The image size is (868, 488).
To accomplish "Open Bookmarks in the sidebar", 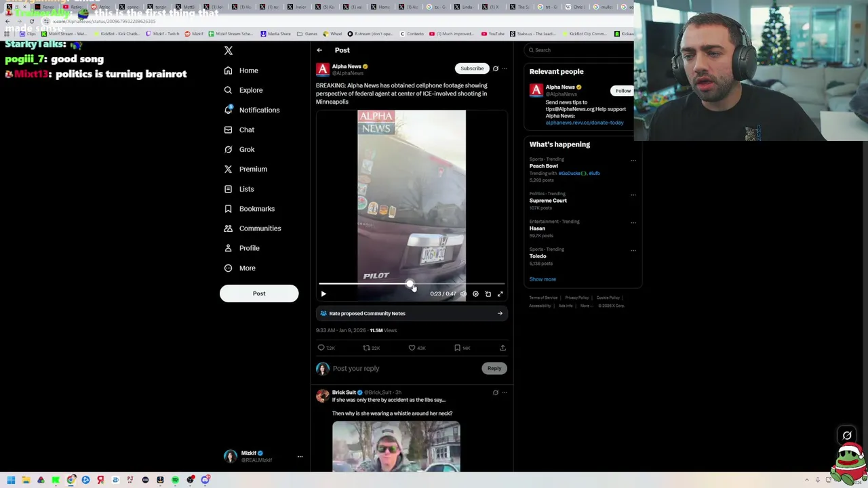I will [249, 209].
